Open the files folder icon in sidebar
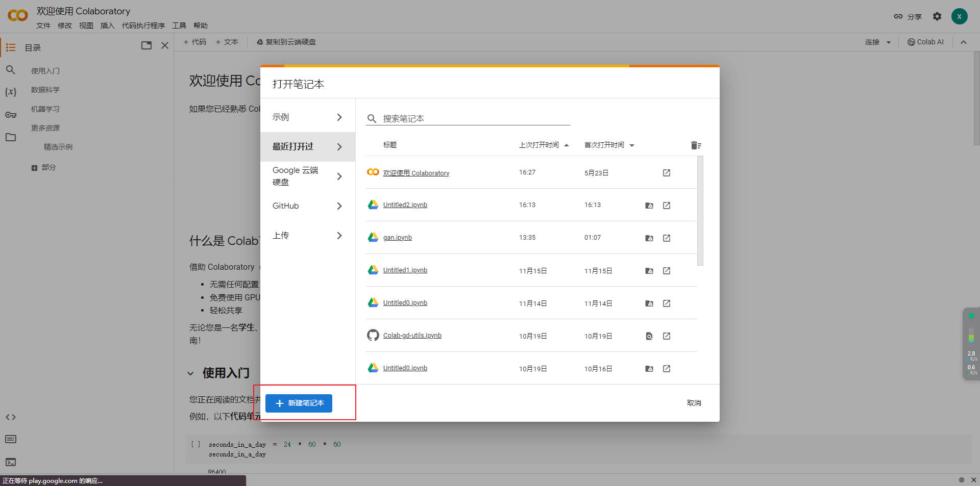This screenshot has width=980, height=486. coord(11,137)
